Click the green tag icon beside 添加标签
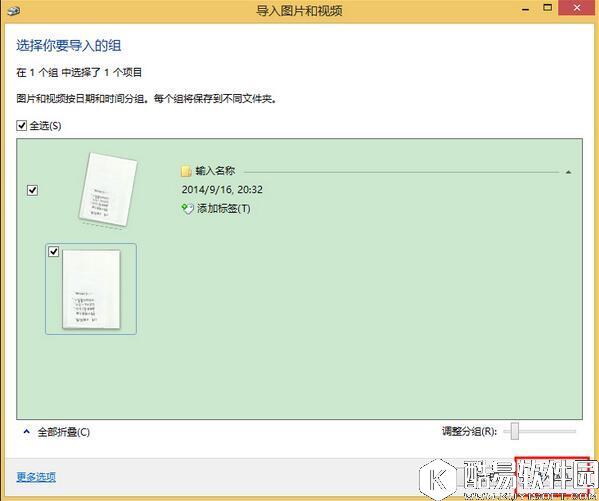Viewport: 599px width, 501px height. tap(188, 209)
